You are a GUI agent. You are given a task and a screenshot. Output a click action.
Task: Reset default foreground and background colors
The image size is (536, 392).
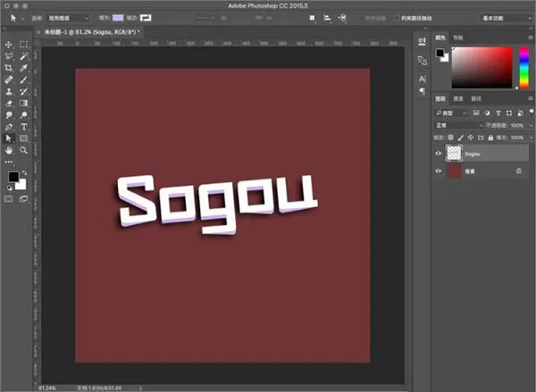pyautogui.click(x=10, y=188)
